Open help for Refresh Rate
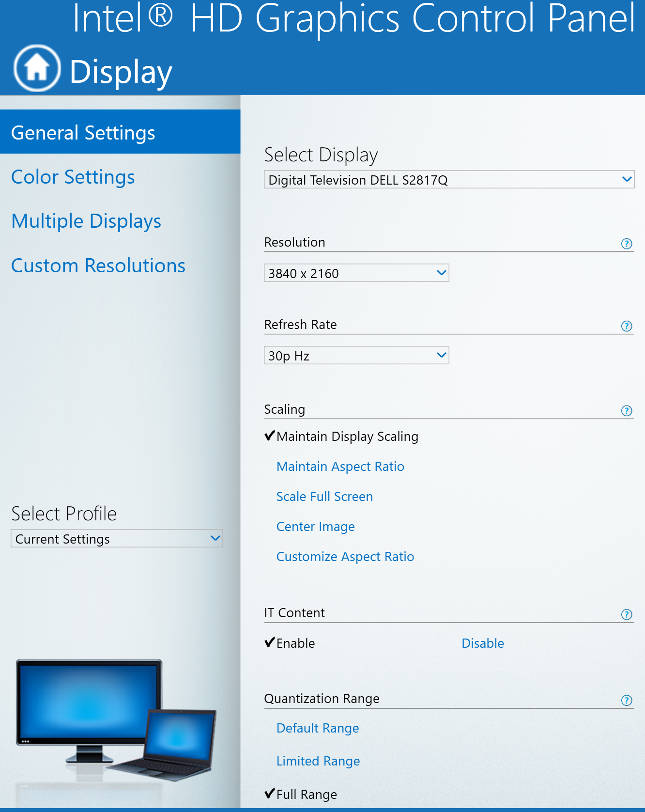Image resolution: width=645 pixels, height=812 pixels. coord(627,326)
